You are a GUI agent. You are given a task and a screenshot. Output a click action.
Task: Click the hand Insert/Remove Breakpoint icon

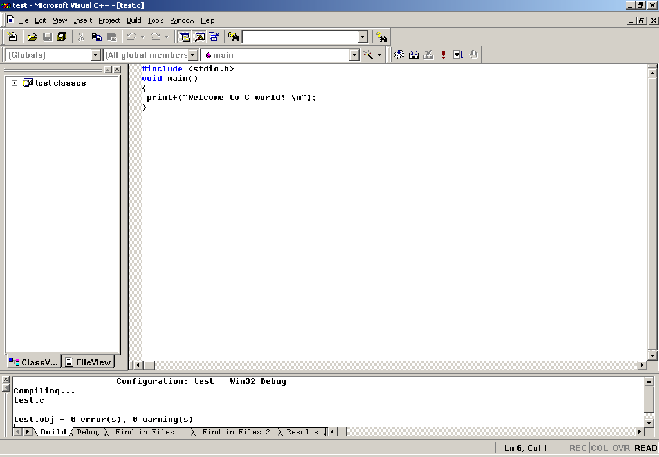pos(473,55)
